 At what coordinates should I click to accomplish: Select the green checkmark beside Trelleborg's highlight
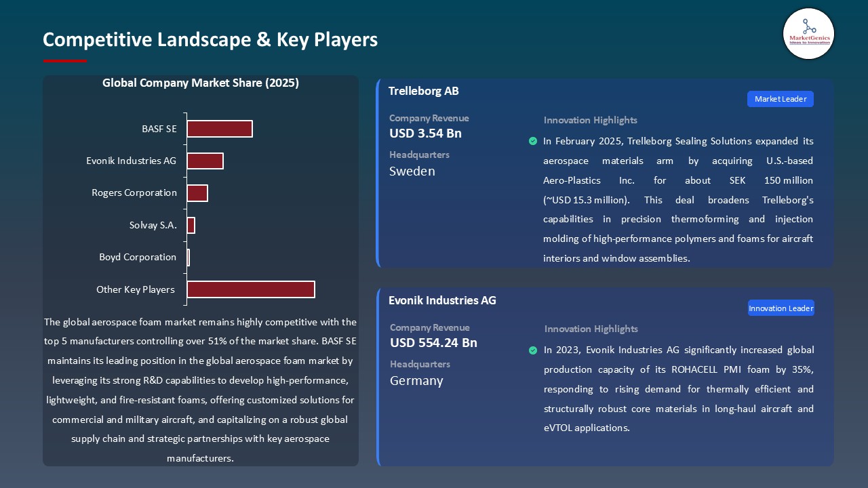click(533, 142)
